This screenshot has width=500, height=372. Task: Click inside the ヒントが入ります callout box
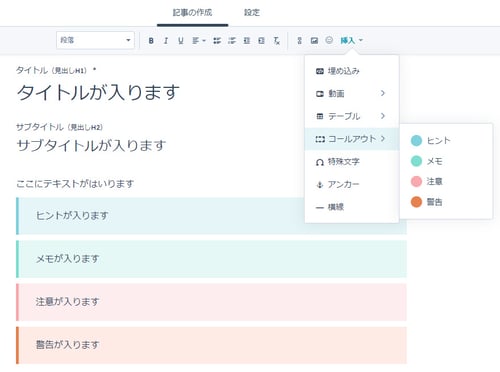tap(211, 216)
